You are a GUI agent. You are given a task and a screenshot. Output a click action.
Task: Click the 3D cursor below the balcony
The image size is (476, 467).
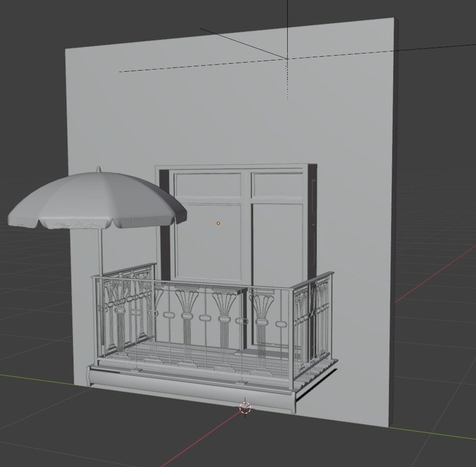tap(245, 407)
